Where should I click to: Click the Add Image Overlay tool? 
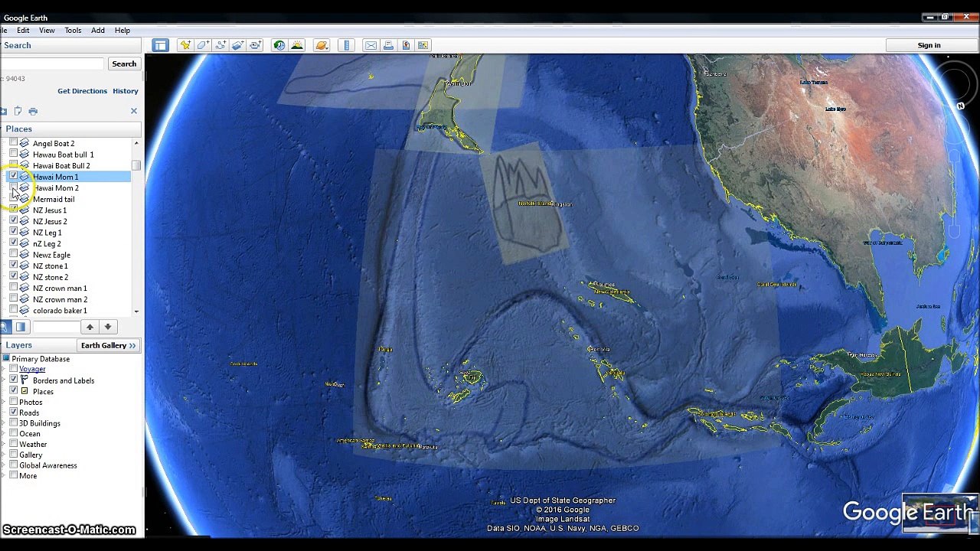(x=238, y=45)
